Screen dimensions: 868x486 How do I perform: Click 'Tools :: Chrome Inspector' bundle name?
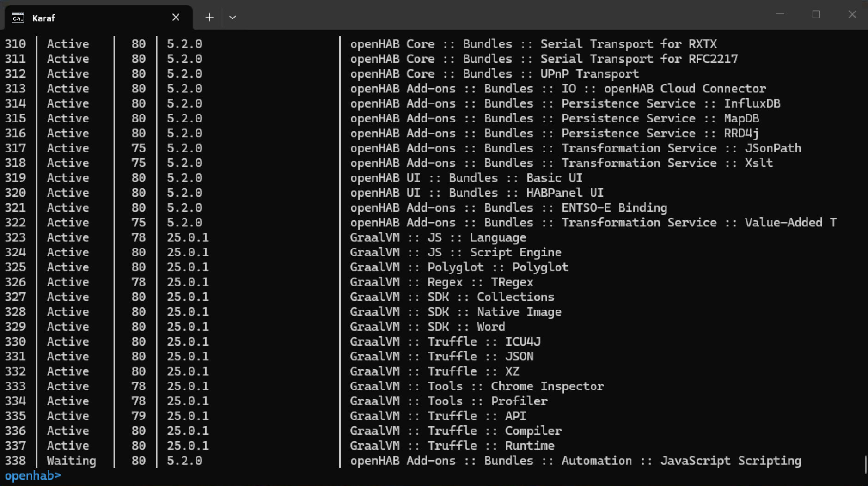[516, 386]
